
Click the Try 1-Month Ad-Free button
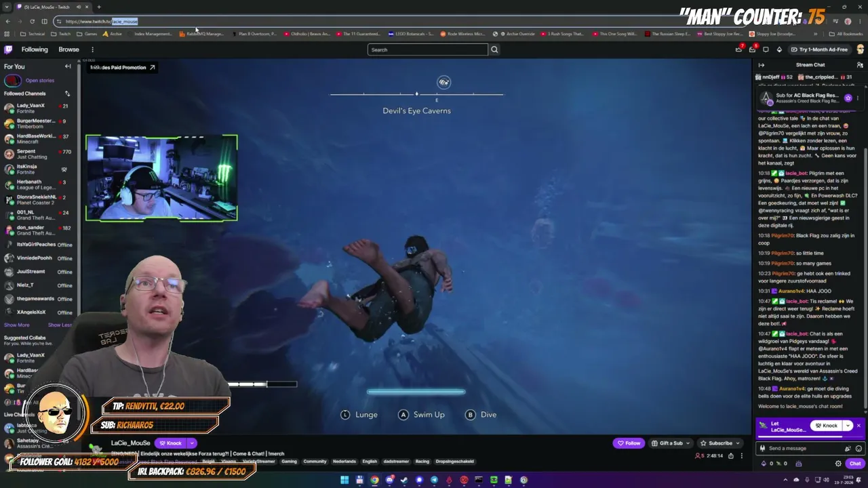point(820,49)
